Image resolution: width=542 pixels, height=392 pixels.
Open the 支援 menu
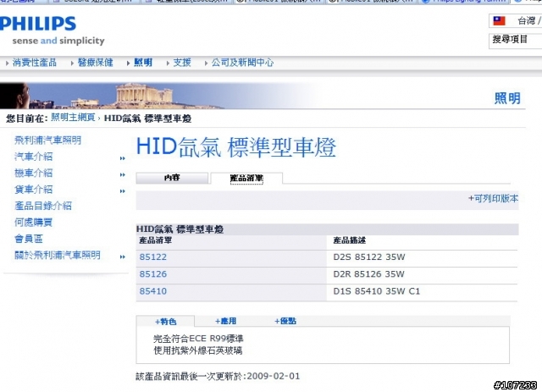[182, 63]
